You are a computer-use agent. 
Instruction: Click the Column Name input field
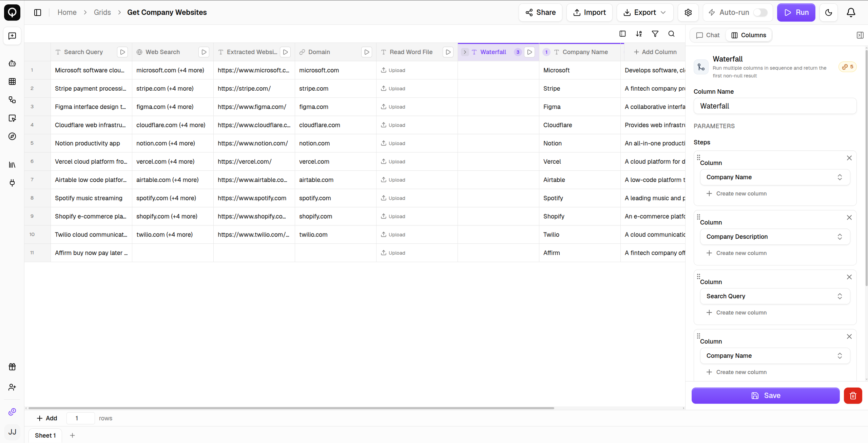pos(775,106)
